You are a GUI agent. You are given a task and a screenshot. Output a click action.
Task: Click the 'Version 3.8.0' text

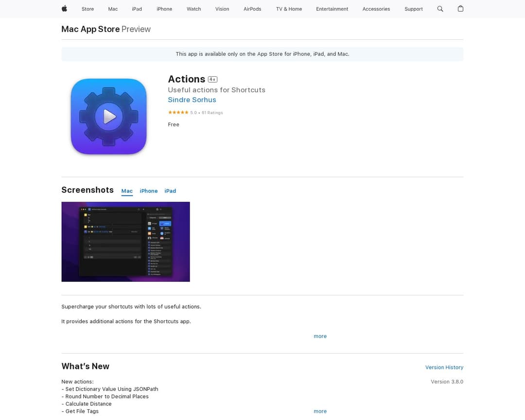pyautogui.click(x=447, y=382)
